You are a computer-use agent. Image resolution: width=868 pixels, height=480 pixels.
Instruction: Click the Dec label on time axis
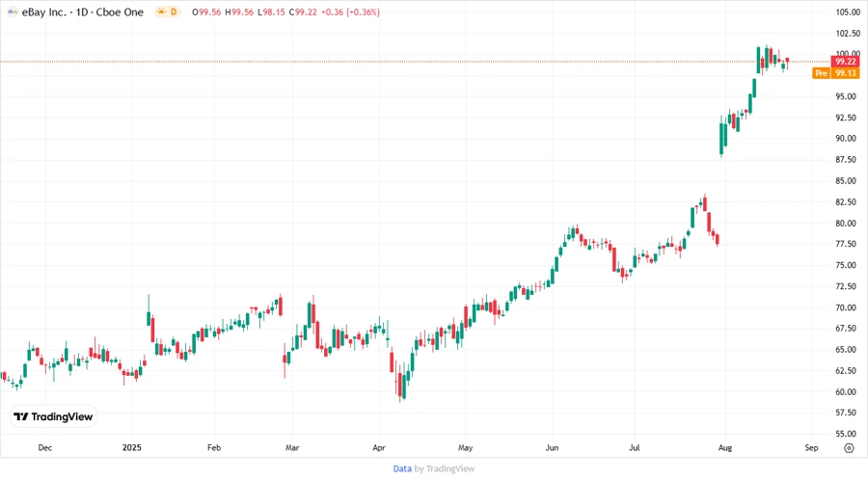tap(44, 447)
